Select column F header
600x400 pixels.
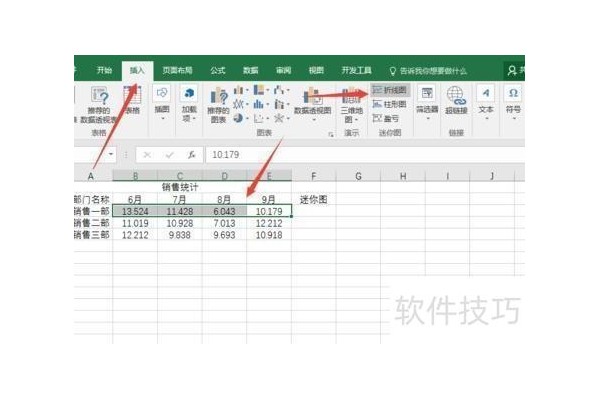[314, 176]
